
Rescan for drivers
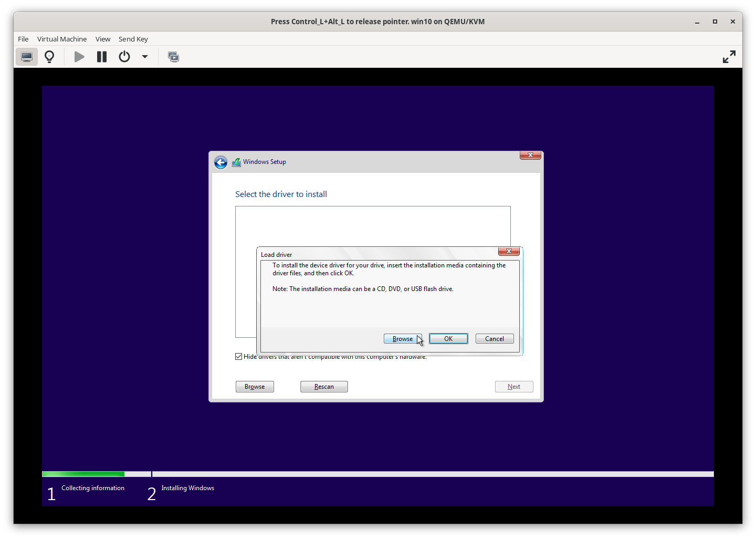324,387
